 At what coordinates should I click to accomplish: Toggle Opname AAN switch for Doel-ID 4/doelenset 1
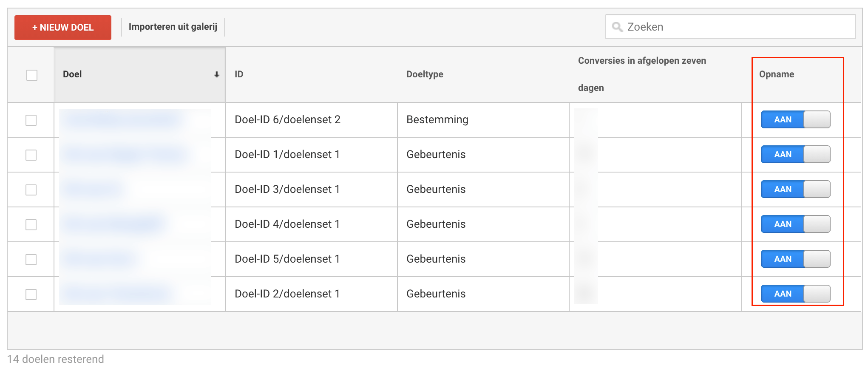[x=795, y=224]
